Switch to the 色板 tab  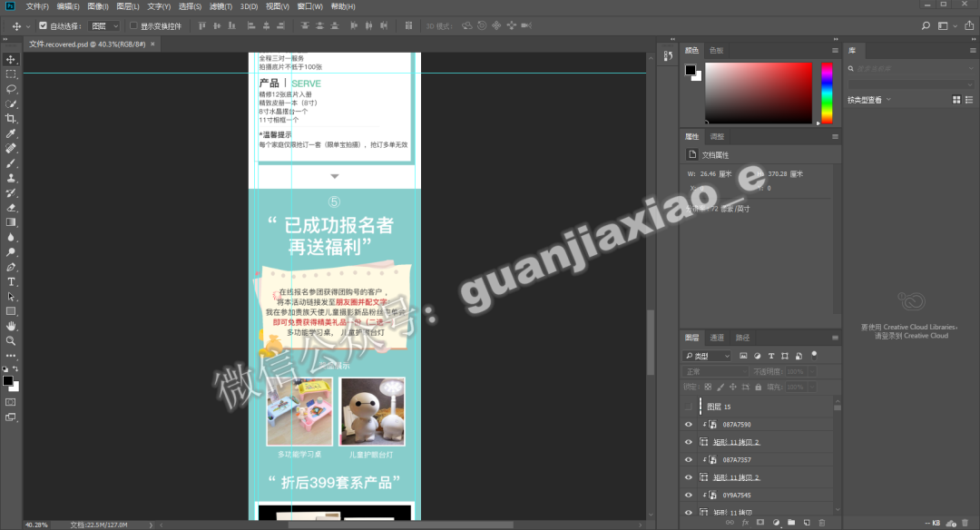pyautogui.click(x=716, y=50)
